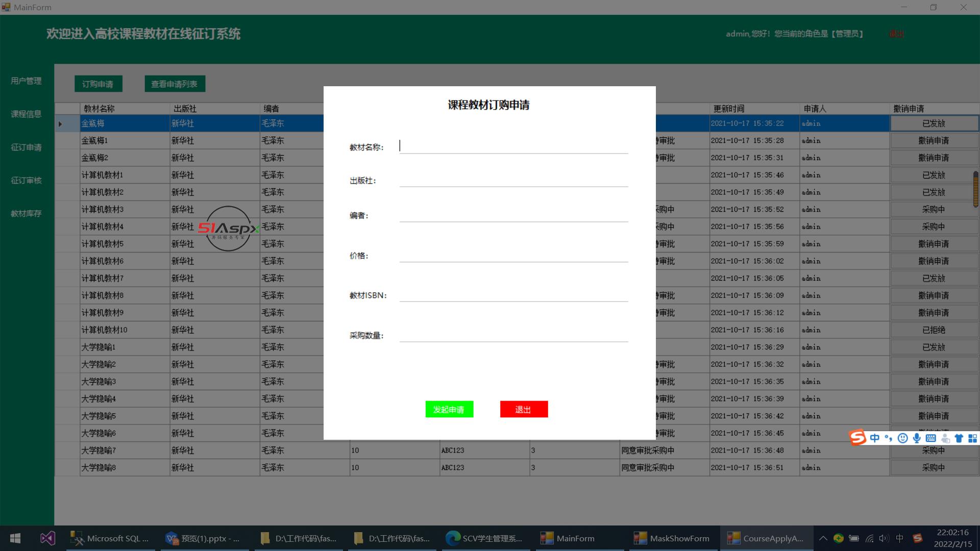
Task: Click Windows Start button
Action: coord(15,538)
